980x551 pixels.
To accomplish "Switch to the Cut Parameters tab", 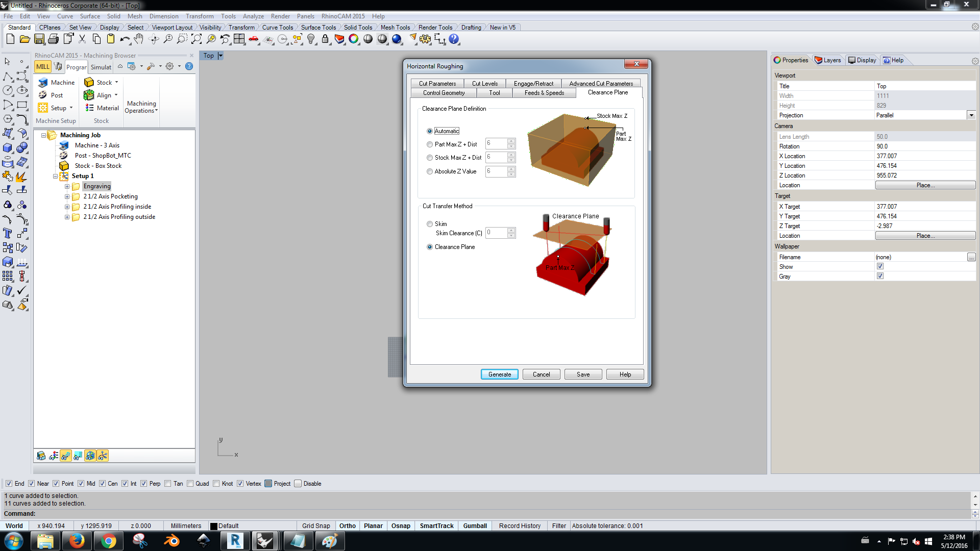I will [x=437, y=84].
